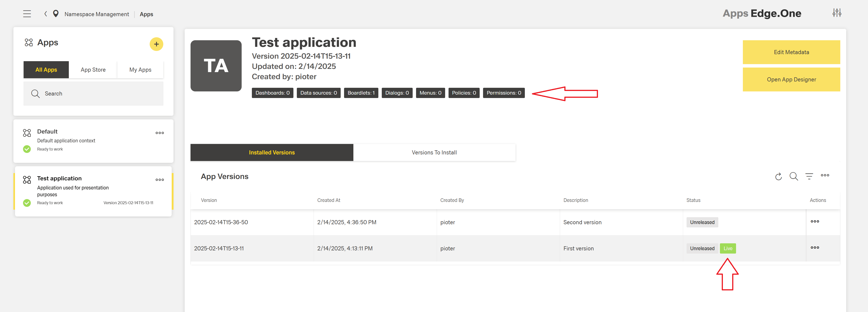This screenshot has height=312, width=868.
Task: Switch to the App Store tab
Action: (93, 70)
